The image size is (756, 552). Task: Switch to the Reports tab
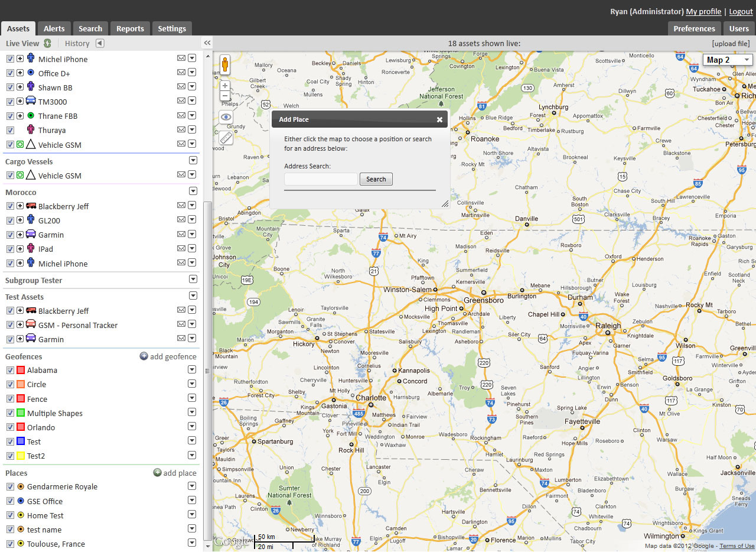(129, 28)
